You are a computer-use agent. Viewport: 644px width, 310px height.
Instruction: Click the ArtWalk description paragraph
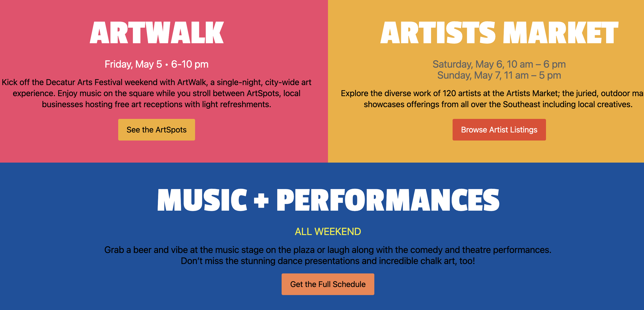(157, 93)
